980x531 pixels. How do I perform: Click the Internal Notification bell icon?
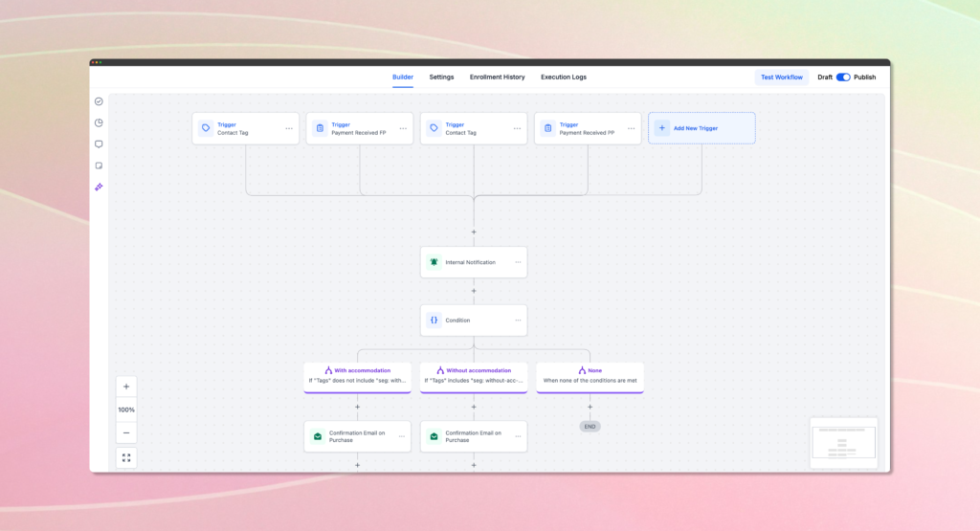tap(434, 262)
